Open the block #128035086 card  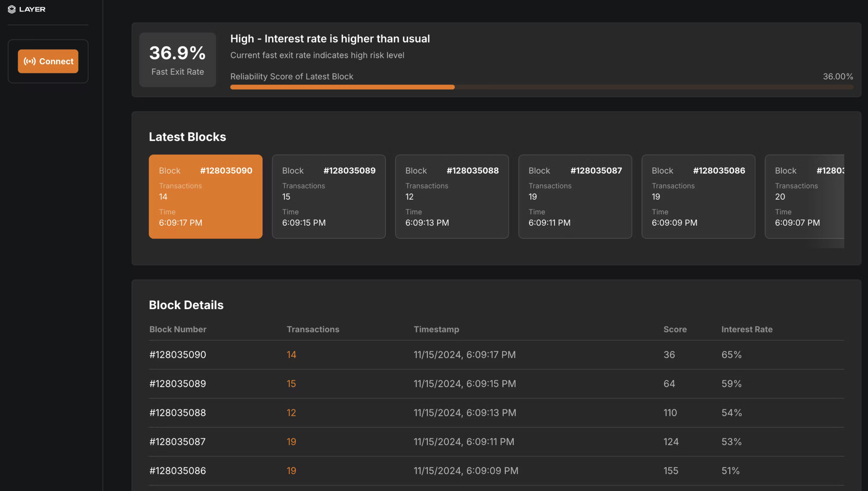pyautogui.click(x=698, y=196)
